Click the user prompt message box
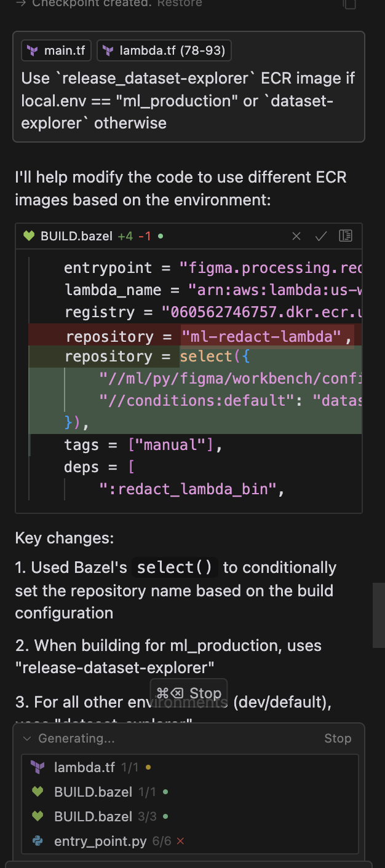 (188, 100)
